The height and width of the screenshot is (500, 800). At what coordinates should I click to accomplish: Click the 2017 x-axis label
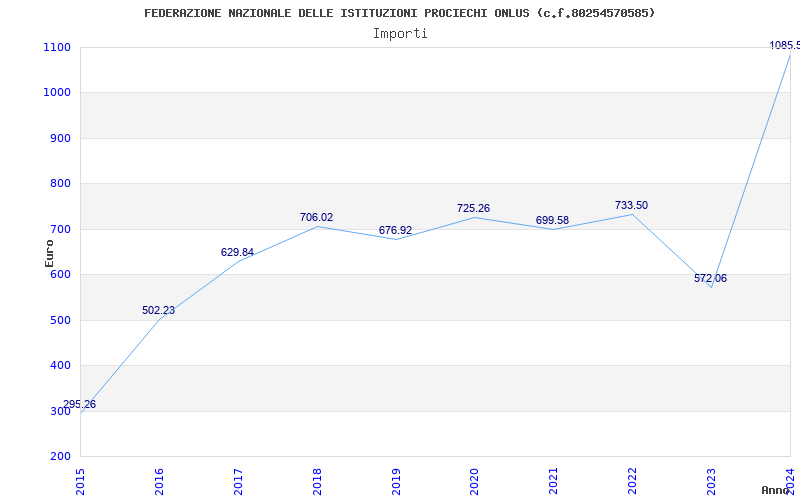pos(238,482)
